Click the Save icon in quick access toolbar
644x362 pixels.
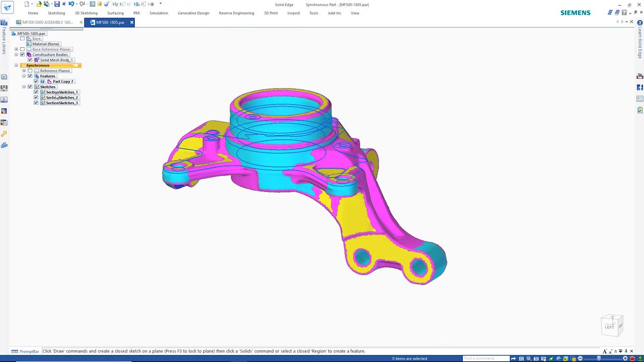[57, 4]
